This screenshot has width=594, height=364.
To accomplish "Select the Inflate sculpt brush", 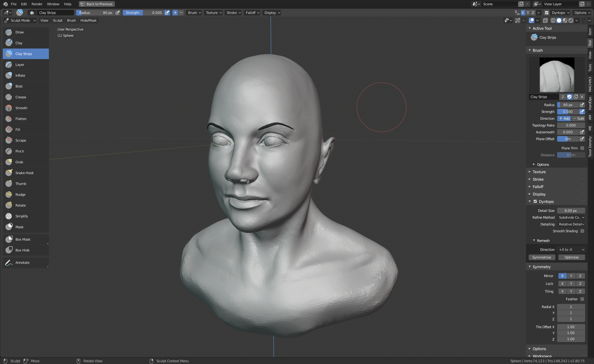I will (20, 75).
